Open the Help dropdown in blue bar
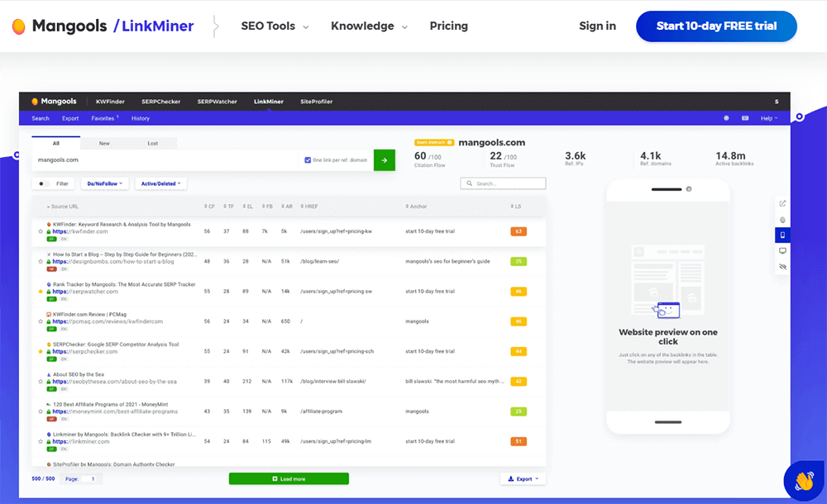Screen dimensions: 827x504 pos(769,119)
